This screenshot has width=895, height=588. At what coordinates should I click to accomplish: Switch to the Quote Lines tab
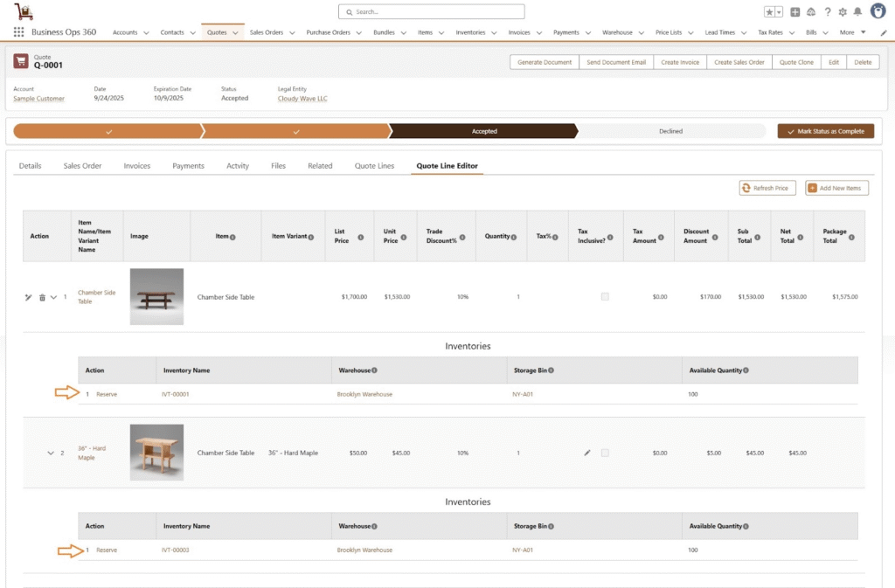[374, 166]
